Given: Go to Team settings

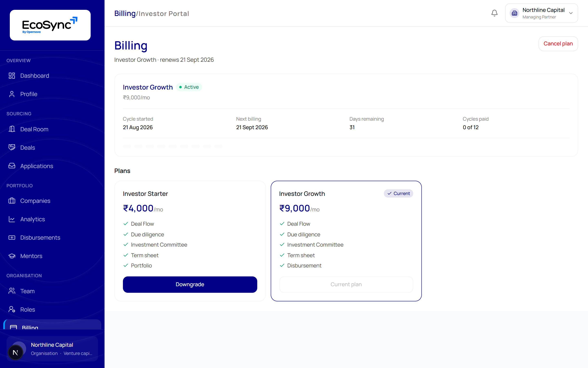Looking at the screenshot, I should (52, 291).
